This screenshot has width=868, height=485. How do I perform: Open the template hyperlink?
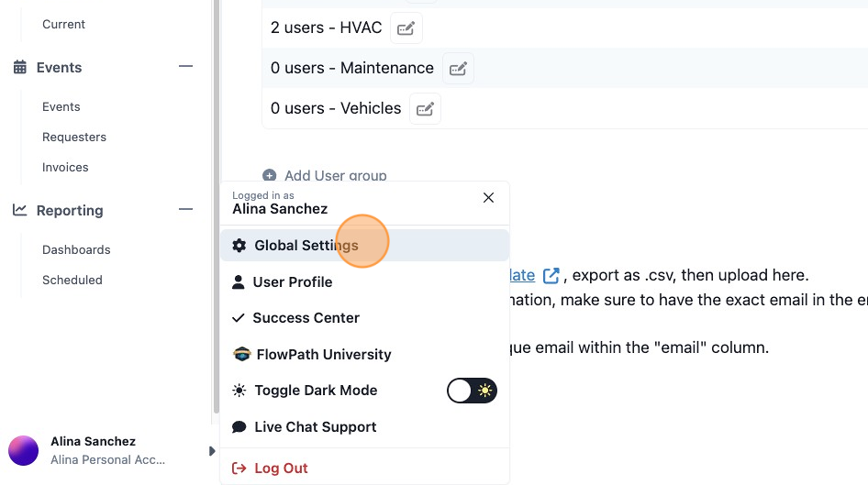pyautogui.click(x=522, y=275)
